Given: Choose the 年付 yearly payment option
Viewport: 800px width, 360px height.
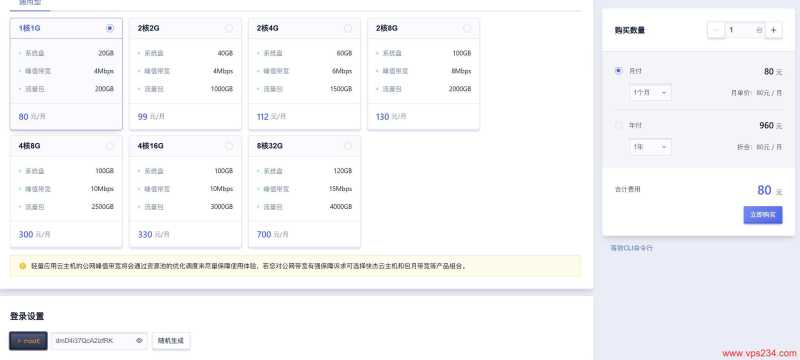Looking at the screenshot, I should (x=619, y=125).
